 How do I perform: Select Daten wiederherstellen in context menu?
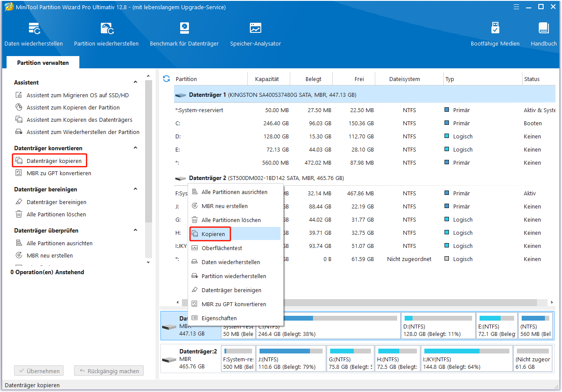[236, 262]
